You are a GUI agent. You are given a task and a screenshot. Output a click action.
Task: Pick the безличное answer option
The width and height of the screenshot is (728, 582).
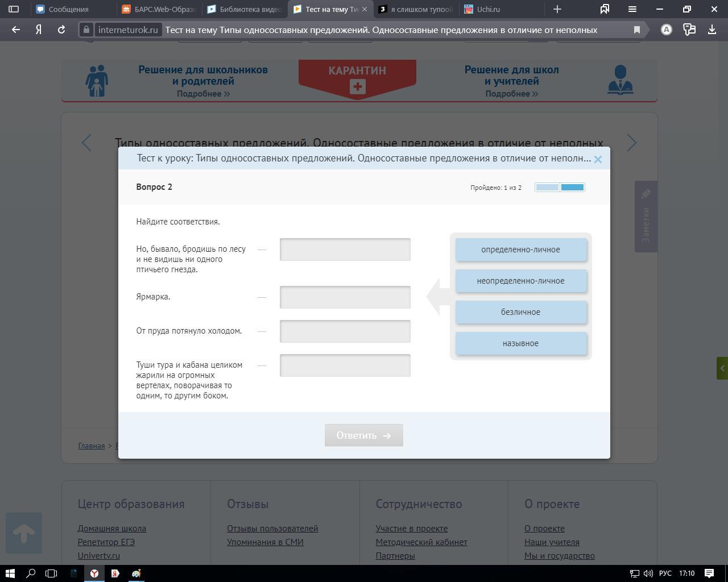(x=520, y=312)
